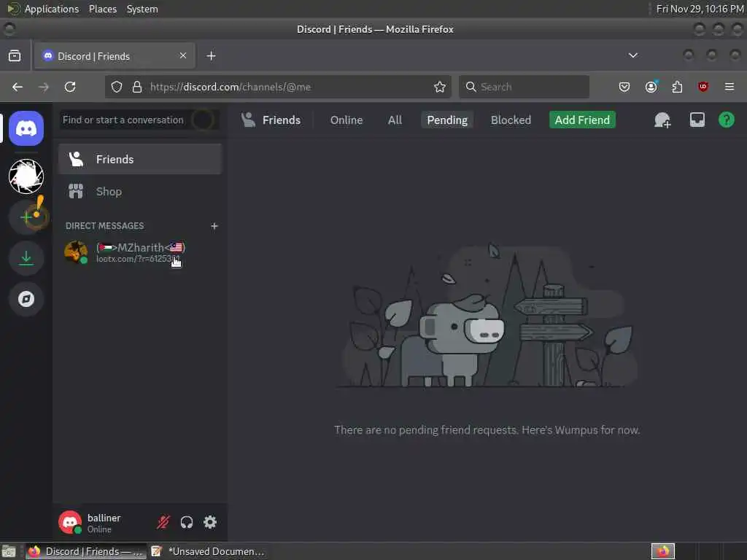Toggle microphone mute in user panel
Image resolution: width=747 pixels, height=560 pixels.
[x=163, y=522]
